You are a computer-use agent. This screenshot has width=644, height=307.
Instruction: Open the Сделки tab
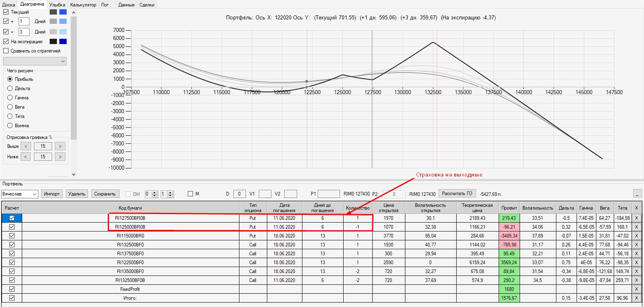(147, 5)
